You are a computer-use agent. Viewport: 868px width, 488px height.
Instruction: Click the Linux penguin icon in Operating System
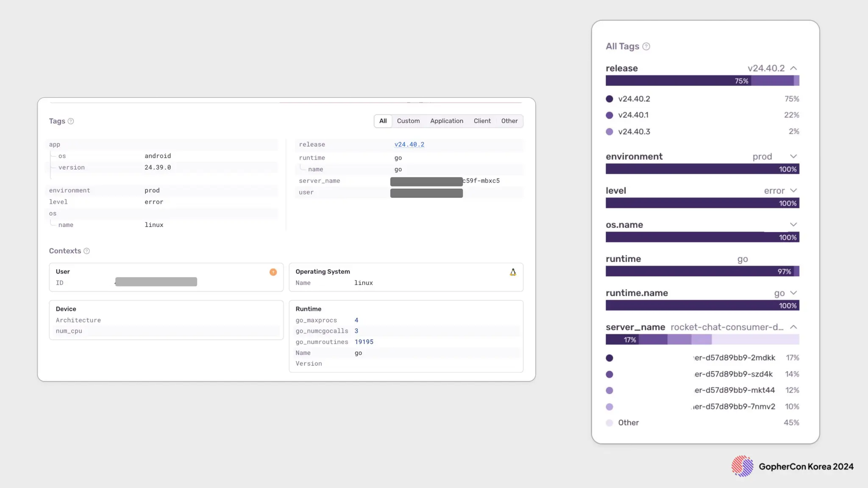click(513, 272)
